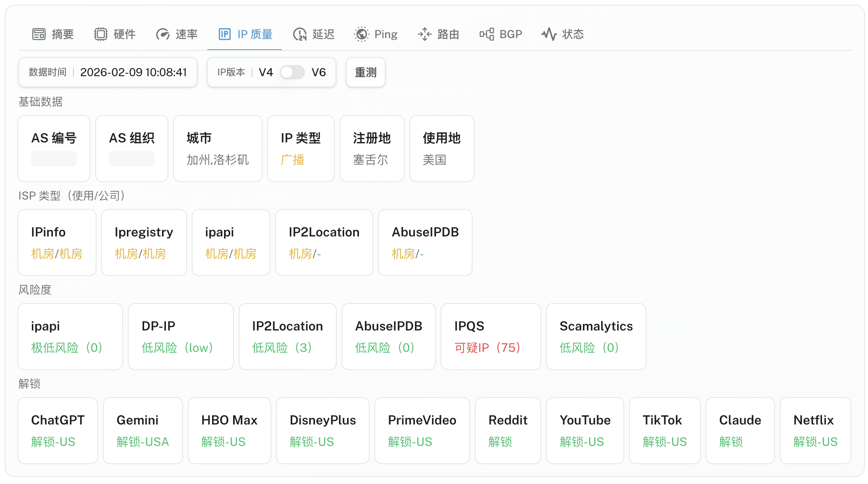Click the ChatGPT unlock status card
868x484 pixels.
point(58,430)
